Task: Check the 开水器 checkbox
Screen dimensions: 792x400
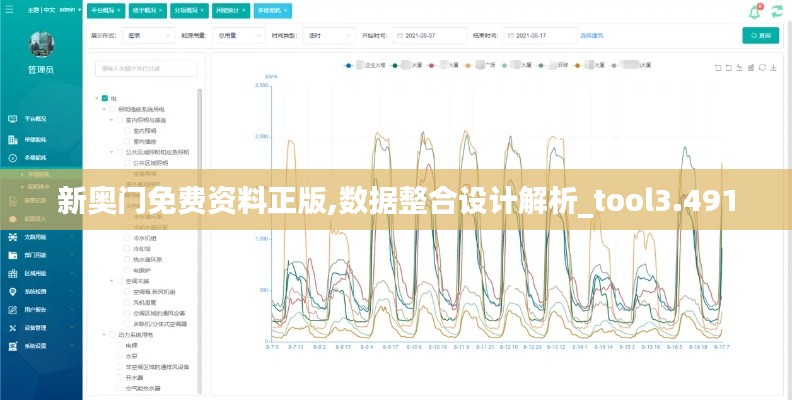Action: [120, 378]
